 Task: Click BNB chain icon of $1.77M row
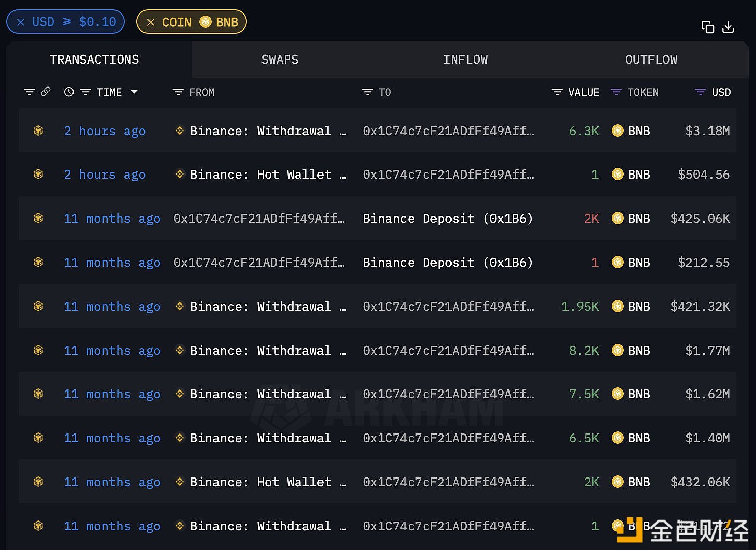click(x=38, y=350)
